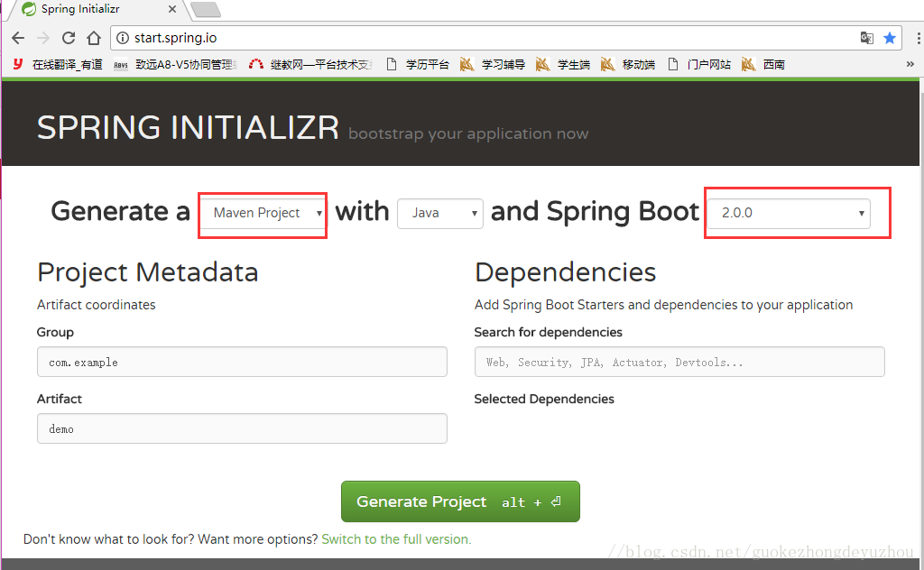Open the Chrome three-dot menu
Image resolution: width=924 pixels, height=570 pixels.
(918, 38)
